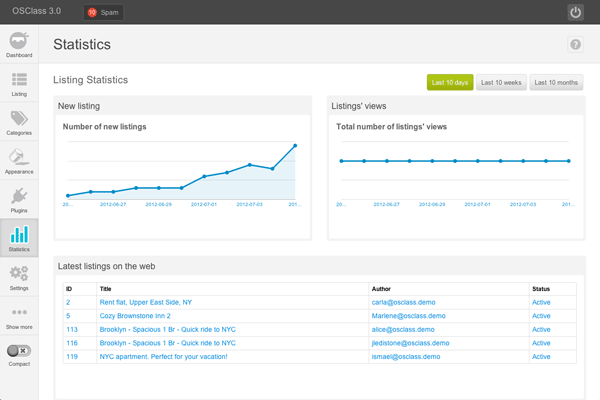The width and height of the screenshot is (600, 400).
Task: Open the Listing sidebar icon
Action: 19,81
